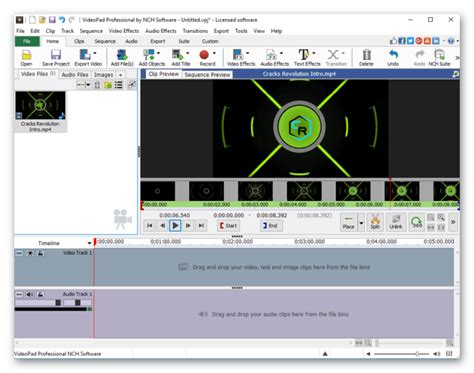Image resolution: width=474 pixels, height=373 pixels.
Task: Open the Transitions menu
Action: (x=195, y=31)
